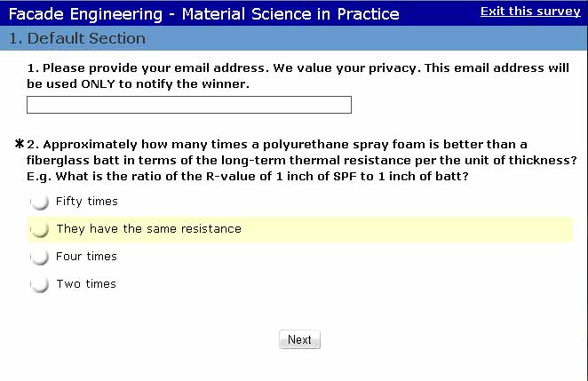Select the Fifty times radio button
Viewport: 588px width, 381px height.
pyautogui.click(x=39, y=202)
